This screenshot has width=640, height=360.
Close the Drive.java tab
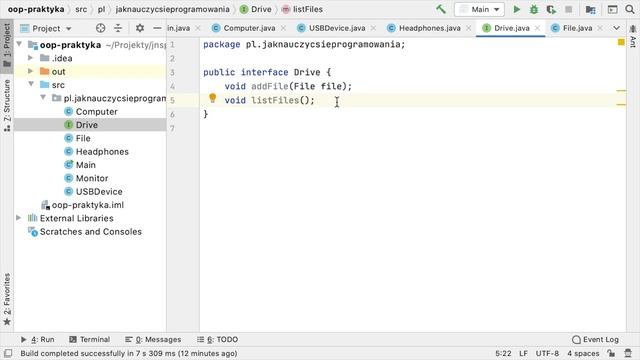tap(538, 28)
